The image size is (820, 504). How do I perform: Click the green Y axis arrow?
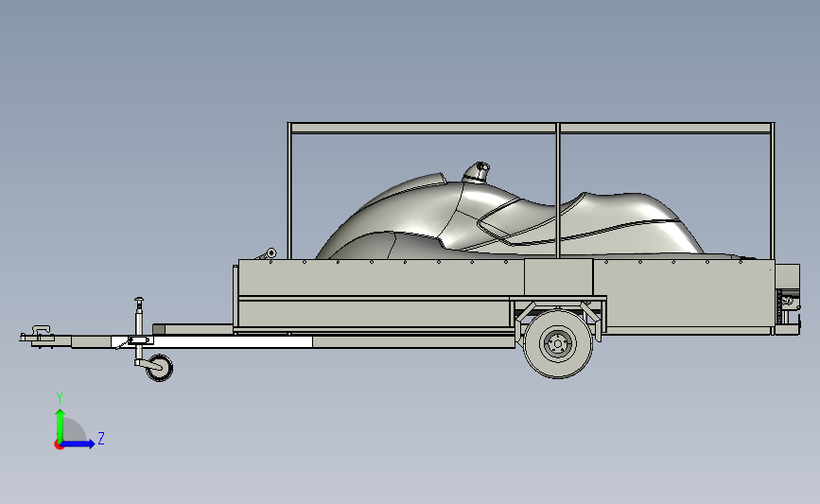click(x=61, y=424)
